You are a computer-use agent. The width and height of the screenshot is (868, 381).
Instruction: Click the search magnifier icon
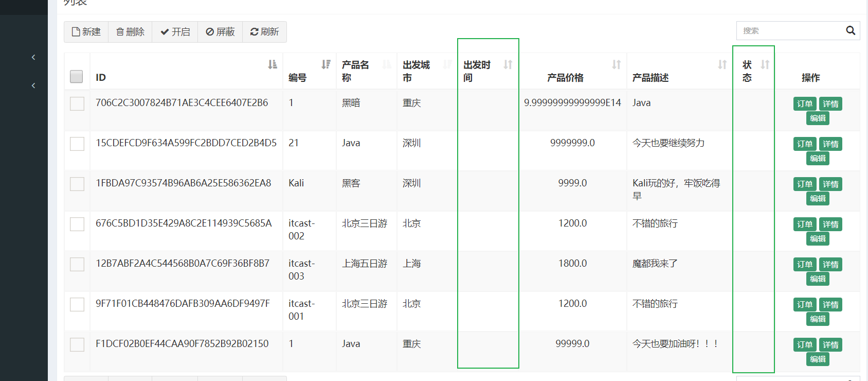(851, 30)
